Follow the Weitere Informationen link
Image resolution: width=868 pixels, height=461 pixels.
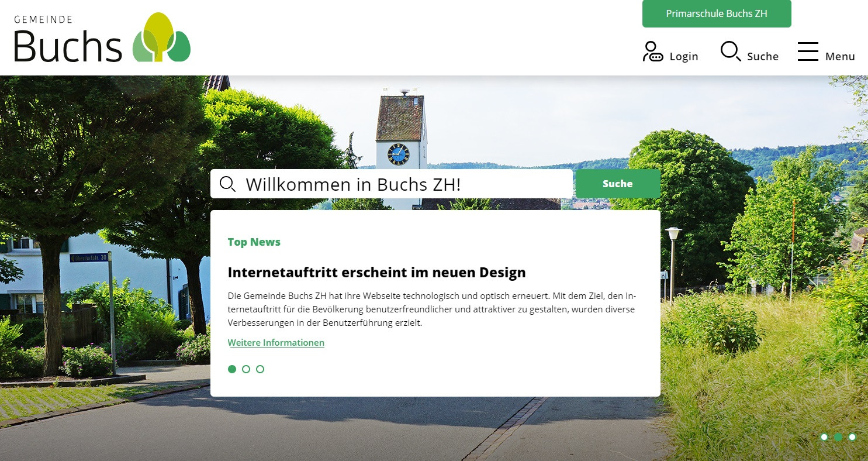(x=276, y=343)
